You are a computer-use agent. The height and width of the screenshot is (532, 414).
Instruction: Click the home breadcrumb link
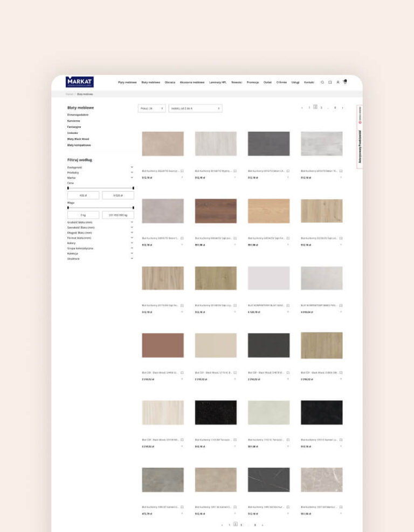(70, 94)
